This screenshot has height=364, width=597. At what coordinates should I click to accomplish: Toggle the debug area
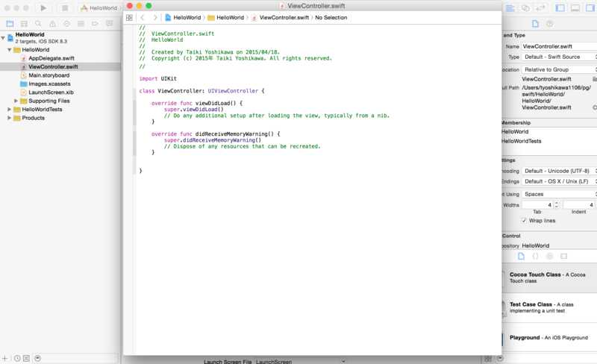click(575, 8)
